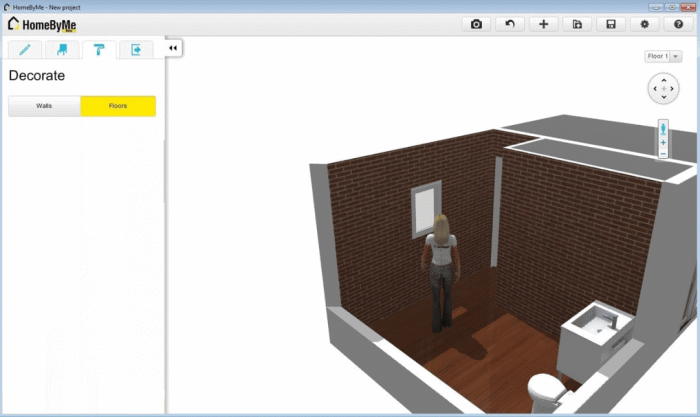Viewport: 700px width, 417px height.
Task: Open the Floor 1 dropdown
Action: pyautogui.click(x=663, y=56)
